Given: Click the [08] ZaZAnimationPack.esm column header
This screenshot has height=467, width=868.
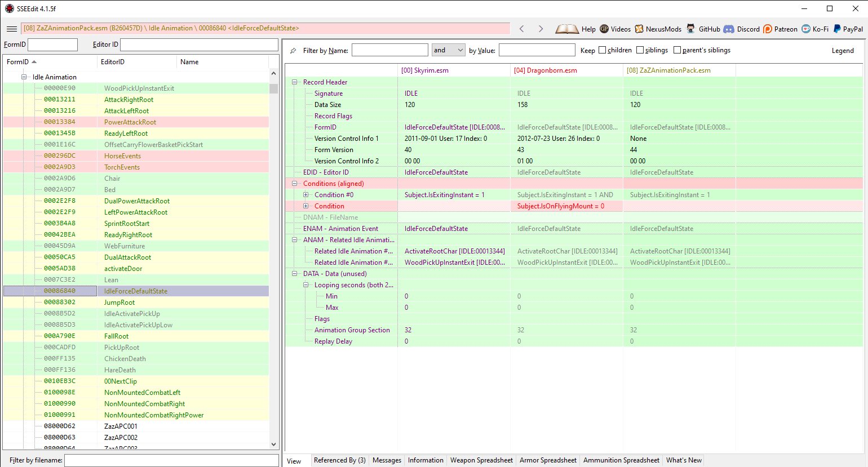Looking at the screenshot, I should 679,70.
